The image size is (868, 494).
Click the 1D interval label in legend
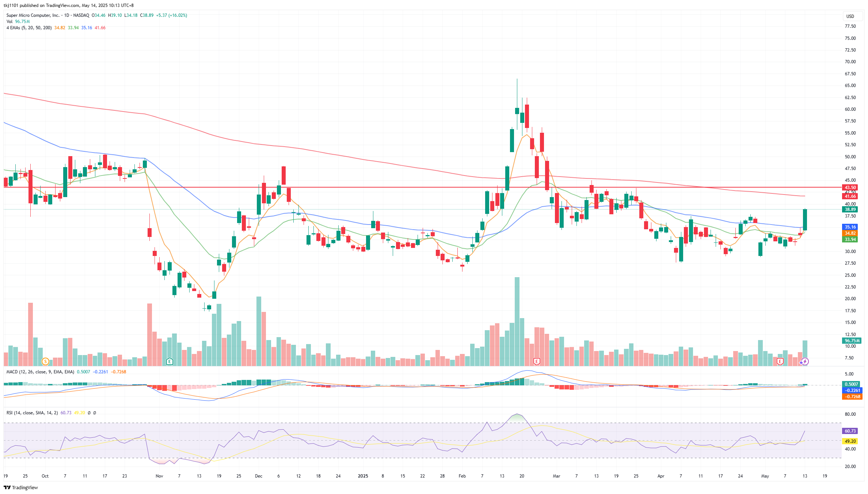tap(66, 15)
